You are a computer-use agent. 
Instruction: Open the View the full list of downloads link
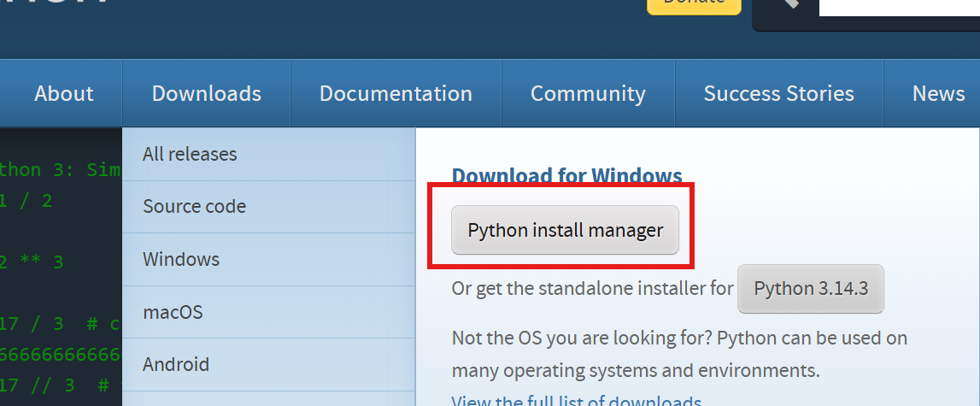click(576, 400)
